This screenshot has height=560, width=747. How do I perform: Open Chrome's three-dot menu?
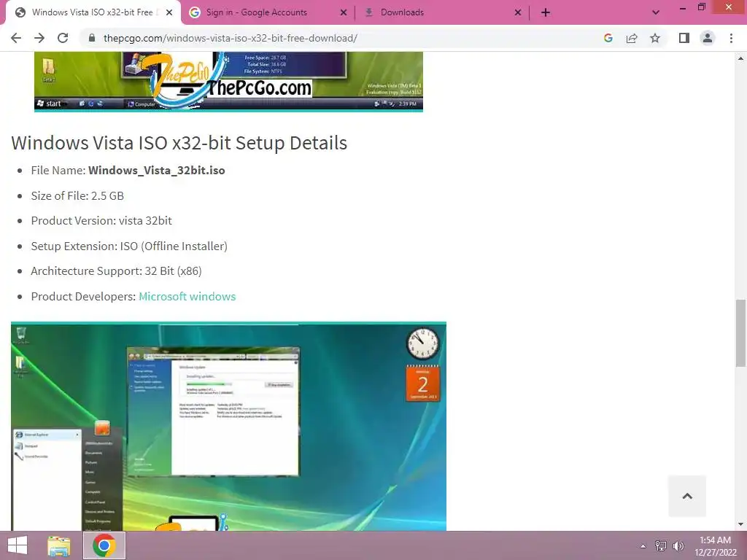click(x=731, y=38)
